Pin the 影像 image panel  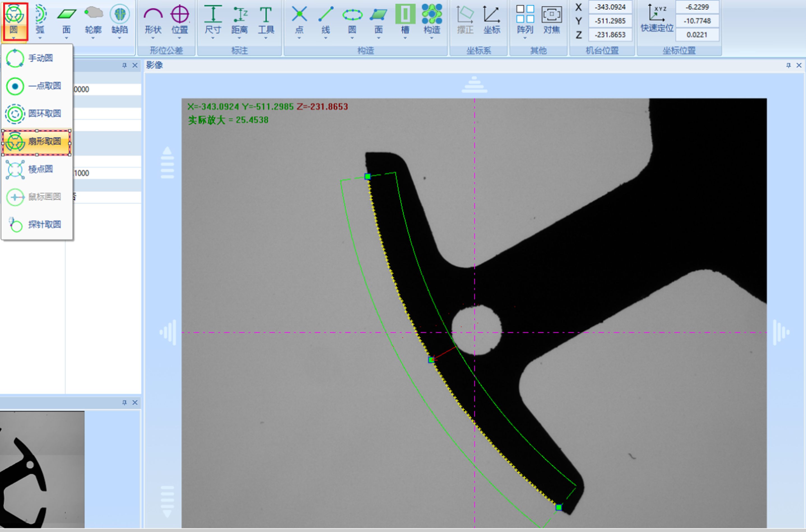(x=788, y=65)
